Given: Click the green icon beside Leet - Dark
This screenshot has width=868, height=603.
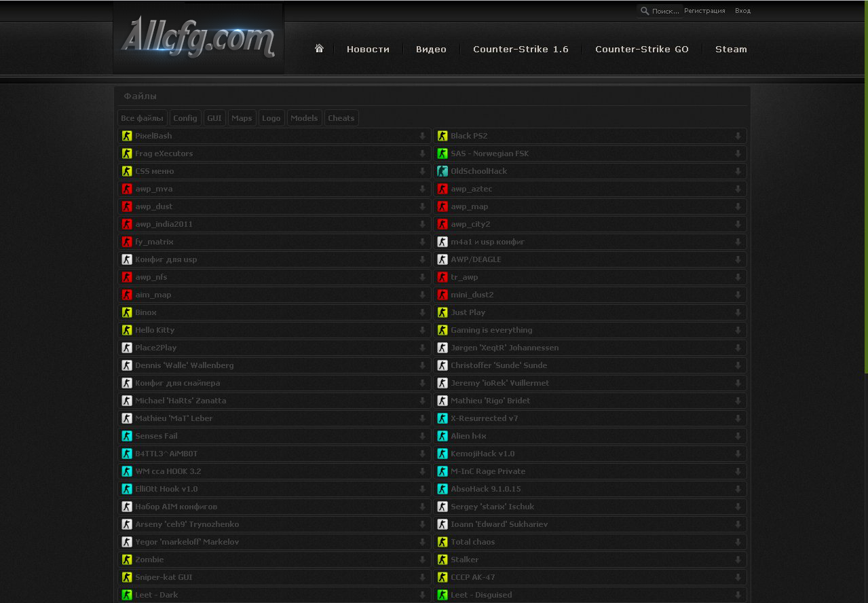Looking at the screenshot, I should tap(127, 595).
